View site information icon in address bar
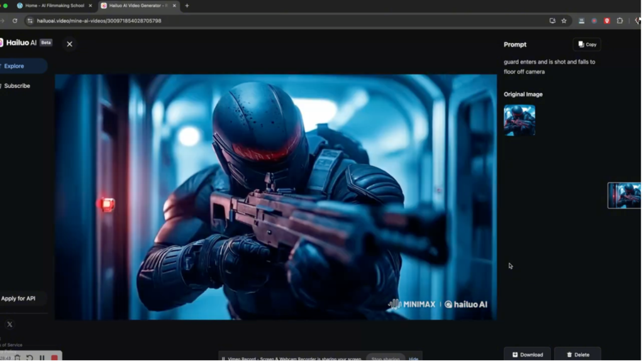Viewport: 644px width, 362px height. click(x=30, y=21)
